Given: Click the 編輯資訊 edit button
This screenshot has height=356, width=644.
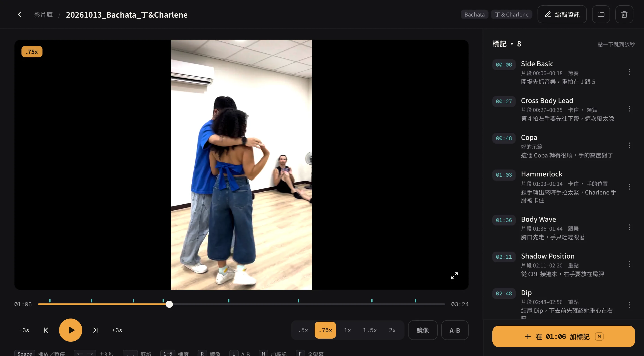Looking at the screenshot, I should tap(562, 15).
